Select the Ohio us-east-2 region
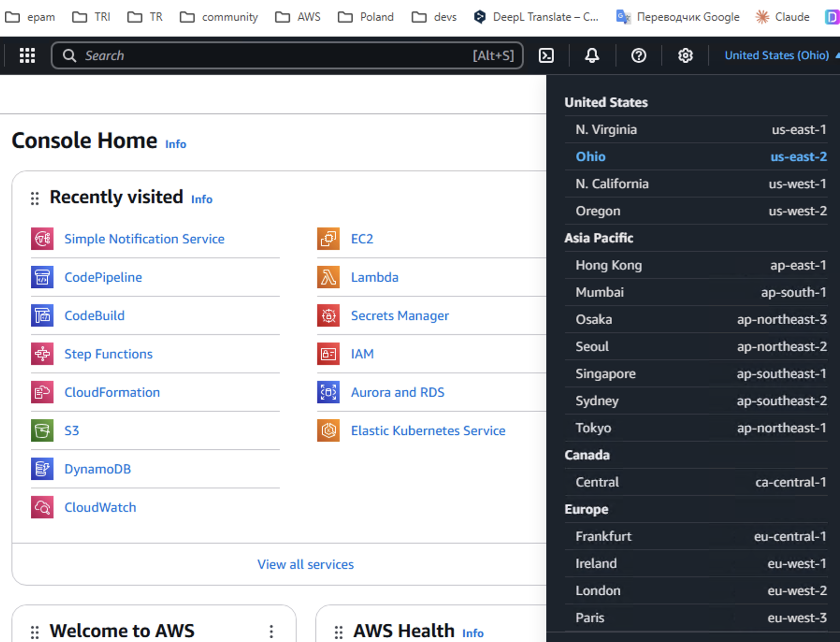 click(x=696, y=157)
